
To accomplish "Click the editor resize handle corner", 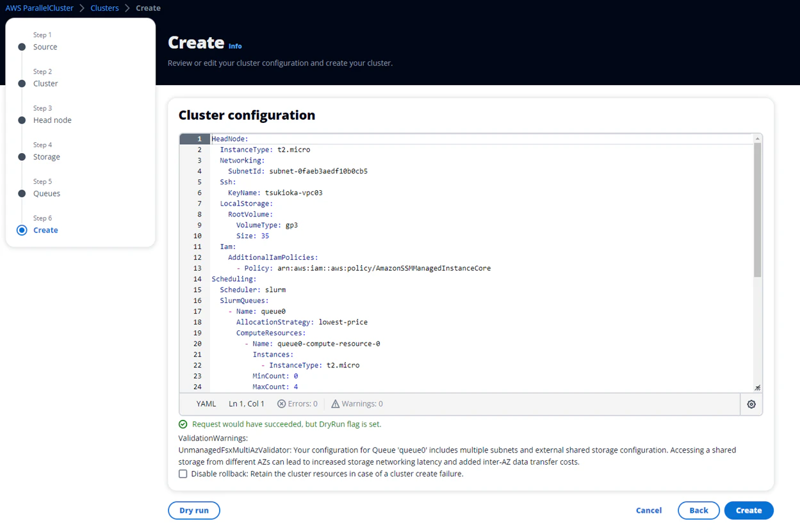I will point(757,388).
